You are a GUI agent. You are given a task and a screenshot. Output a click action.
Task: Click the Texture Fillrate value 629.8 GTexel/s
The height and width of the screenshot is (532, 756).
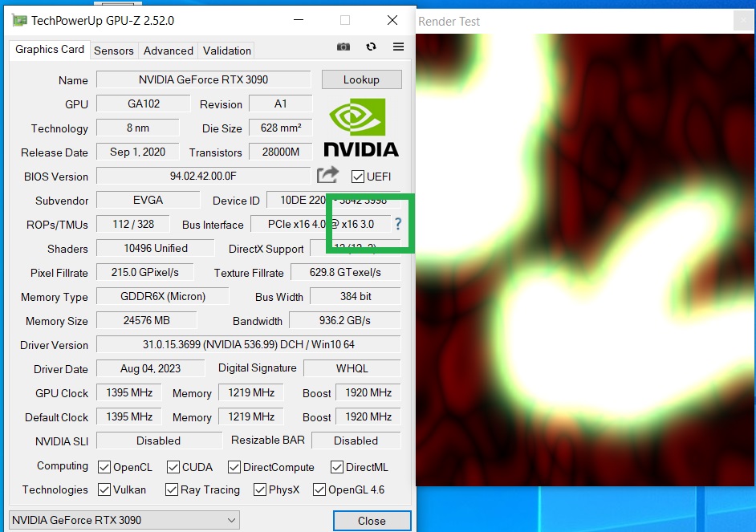pos(345,272)
